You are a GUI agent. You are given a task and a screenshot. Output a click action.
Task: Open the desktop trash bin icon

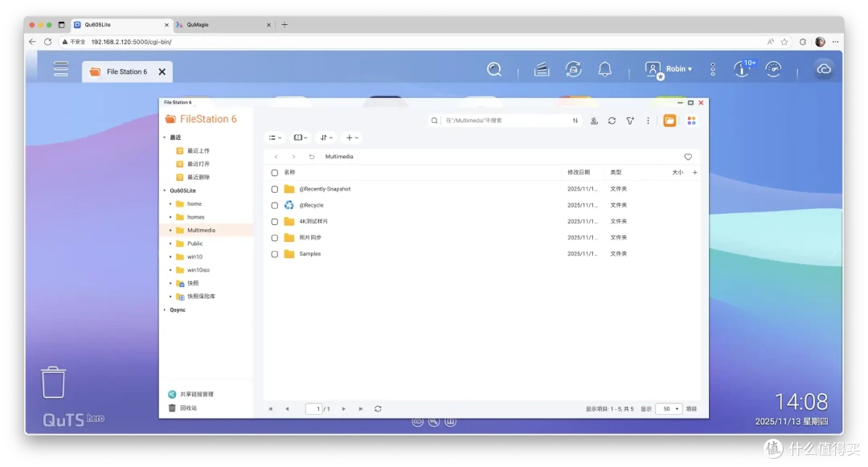(53, 382)
